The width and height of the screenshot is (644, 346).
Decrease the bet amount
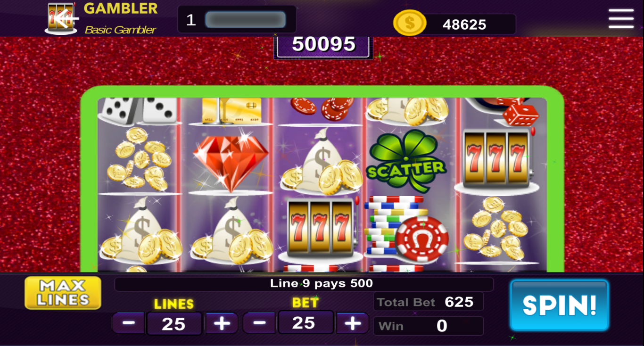click(x=259, y=323)
